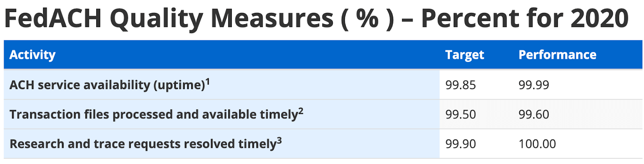
Task: Click target value 99.50
Action: point(460,114)
